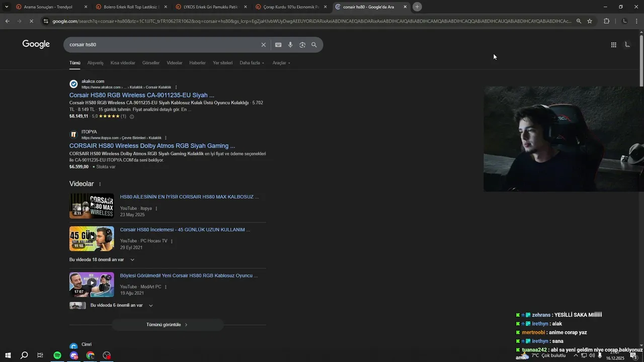
Task: Click the 'Tümünü görüntüle' button
Action: (x=168, y=325)
